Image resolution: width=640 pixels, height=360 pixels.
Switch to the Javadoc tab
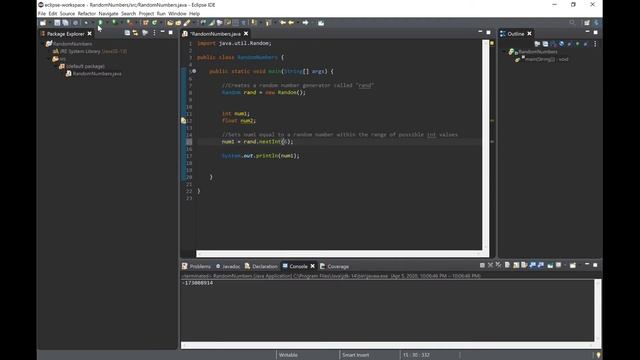click(228, 266)
